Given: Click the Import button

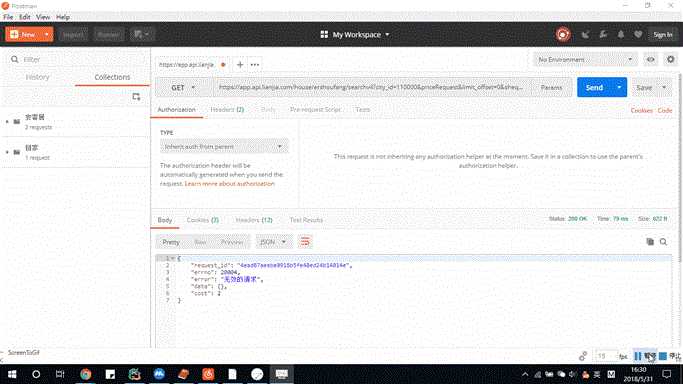Looking at the screenshot, I should tap(73, 34).
